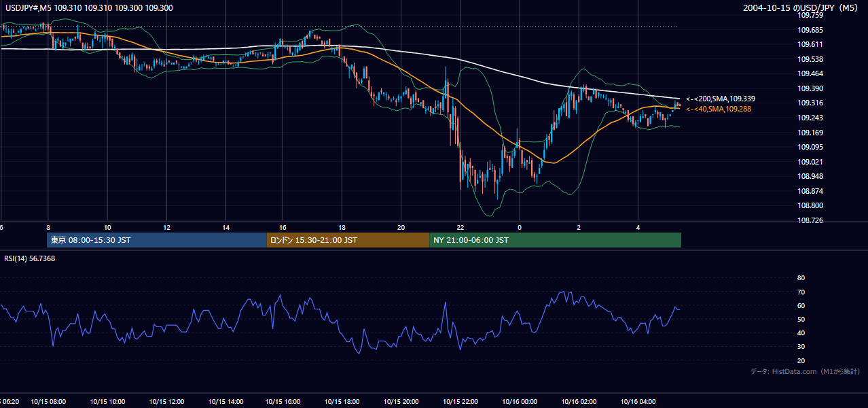Click the 10/15 14:00 time axis label
Viewport: 868px width, 408px height.
click(x=226, y=402)
